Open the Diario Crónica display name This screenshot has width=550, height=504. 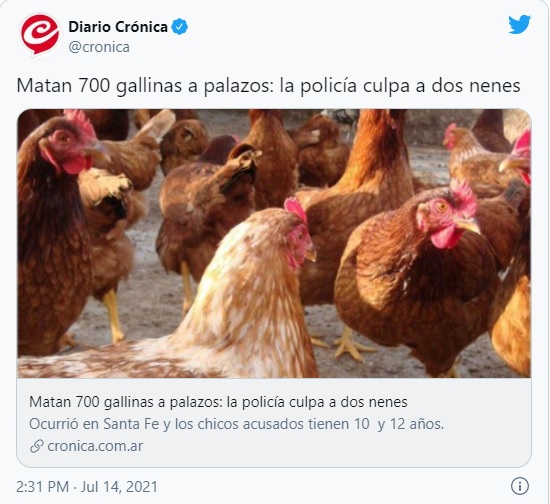pyautogui.click(x=118, y=27)
